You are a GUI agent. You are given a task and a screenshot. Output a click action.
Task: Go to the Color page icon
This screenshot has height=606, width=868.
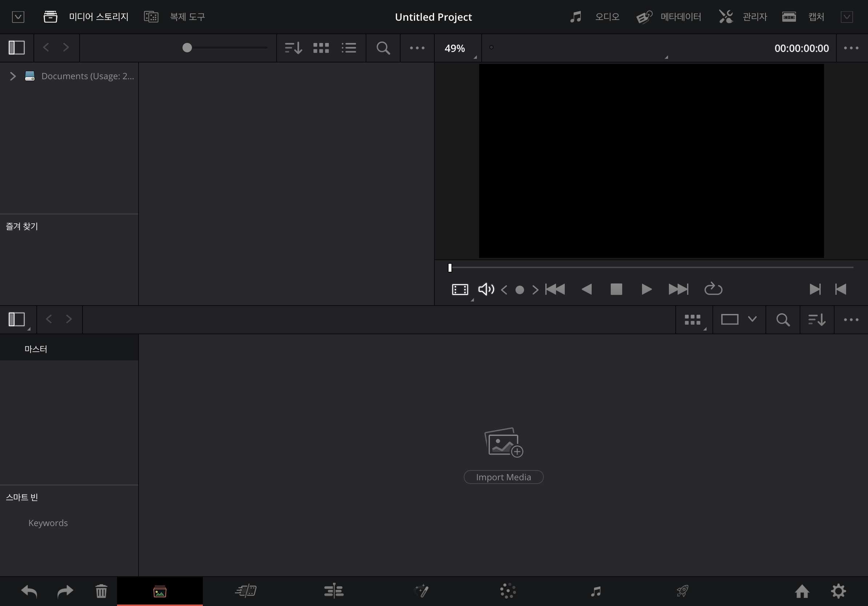pos(508,591)
